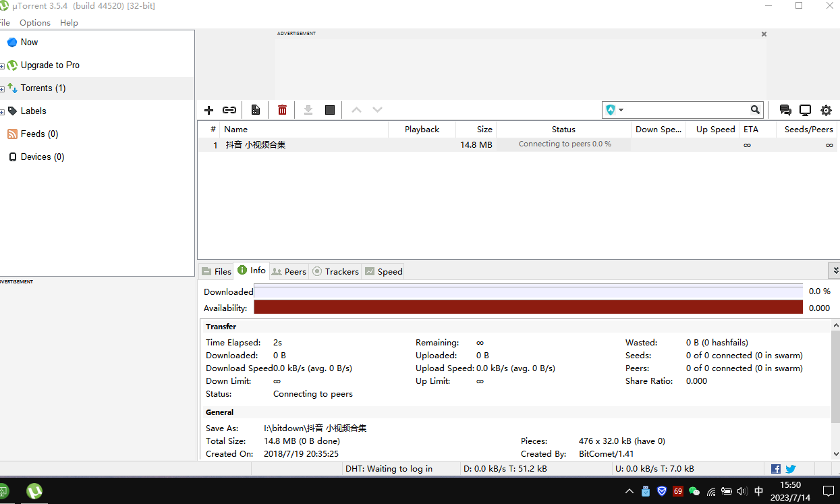This screenshot has width=840, height=504.
Task: Sort by Playback column header
Action: pos(422,129)
